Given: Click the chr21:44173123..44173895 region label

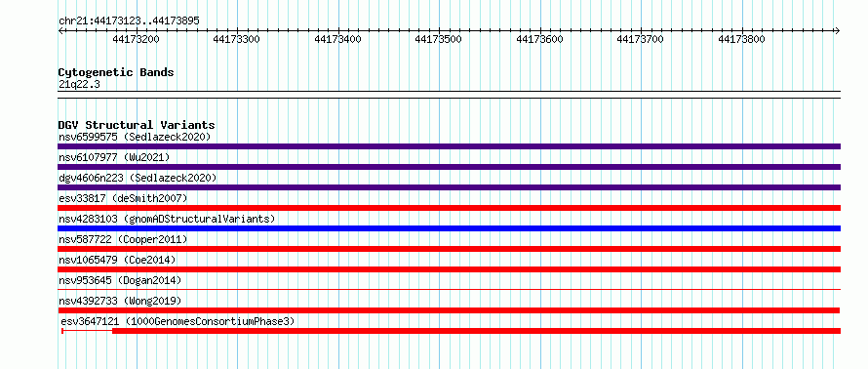Looking at the screenshot, I should pyautogui.click(x=129, y=21).
